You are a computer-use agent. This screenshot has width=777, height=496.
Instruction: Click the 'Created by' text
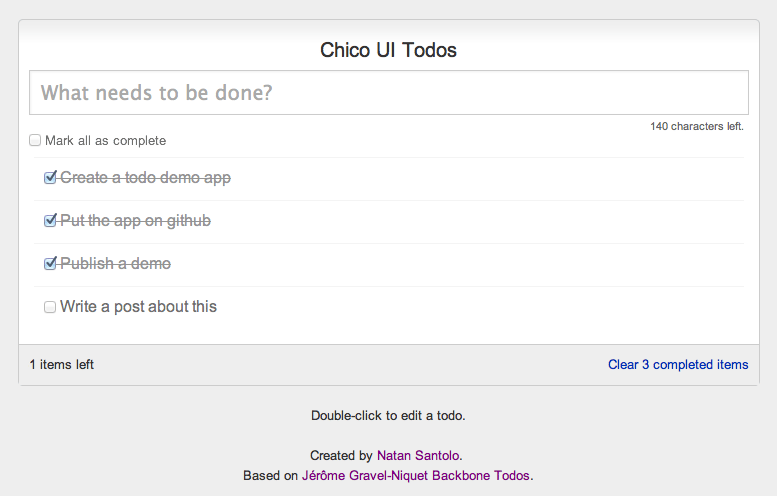click(341, 455)
